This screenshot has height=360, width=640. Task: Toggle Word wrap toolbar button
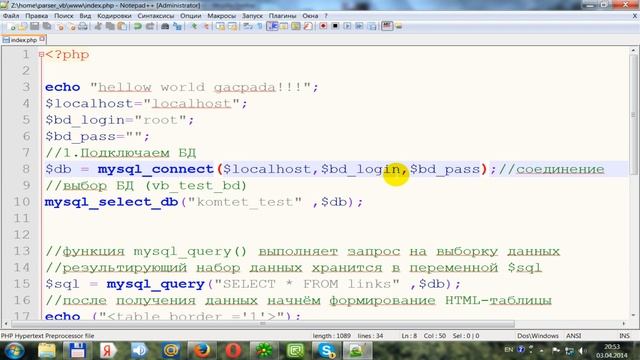247,27
